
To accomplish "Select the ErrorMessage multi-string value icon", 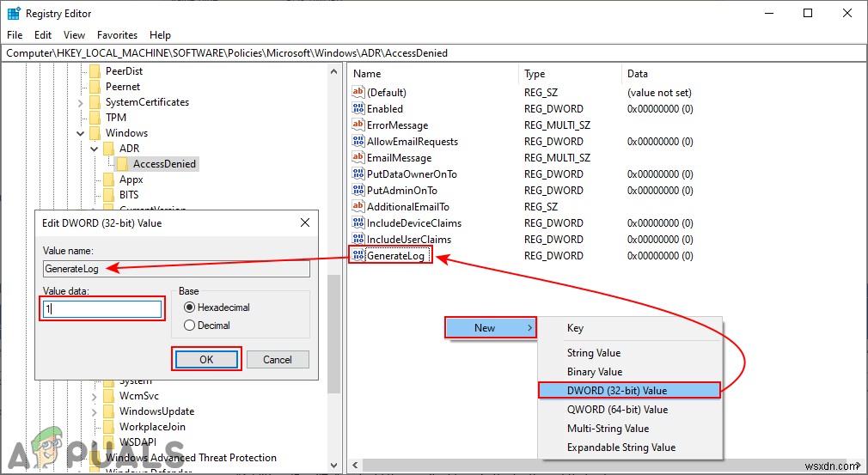I will [358, 125].
